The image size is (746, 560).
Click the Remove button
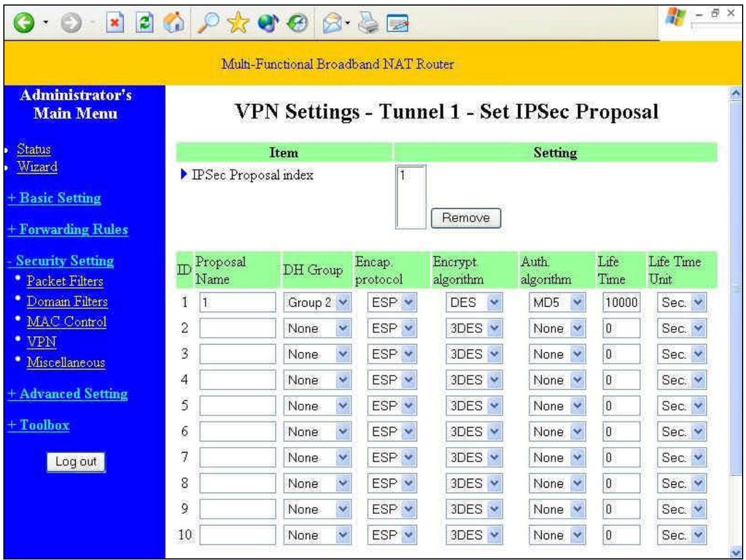pyautogui.click(x=466, y=218)
